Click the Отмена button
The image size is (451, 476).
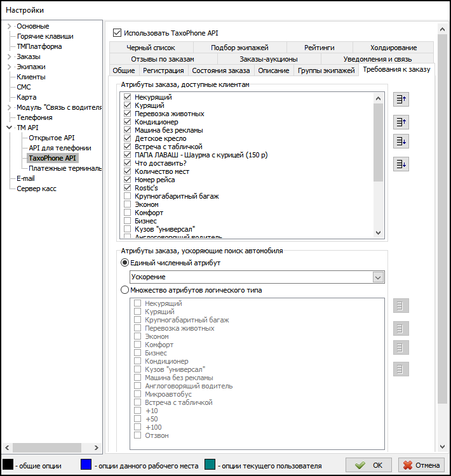(x=422, y=465)
